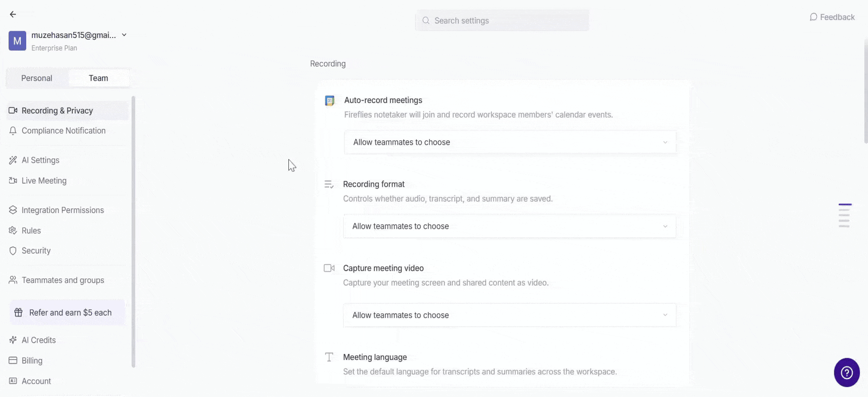
Task: Click the Auto-record meetings calendar icon
Action: 330,100
